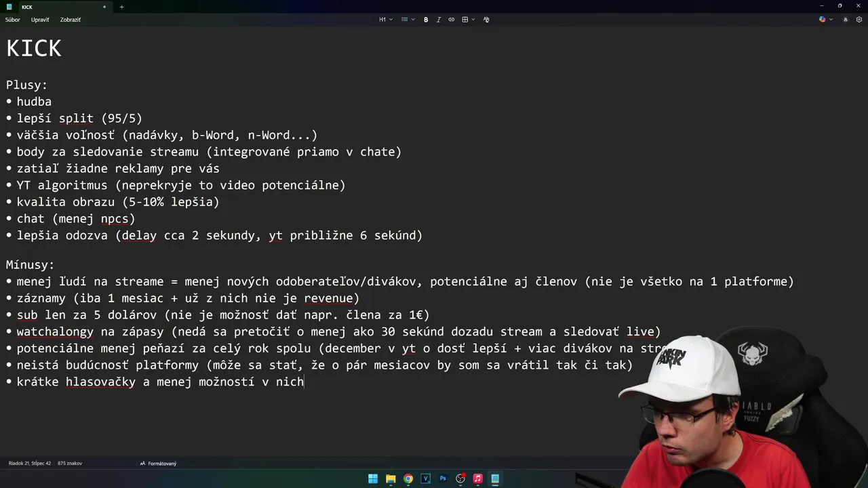Open the account profile icon
This screenshot has height=488, width=868.
tap(845, 20)
